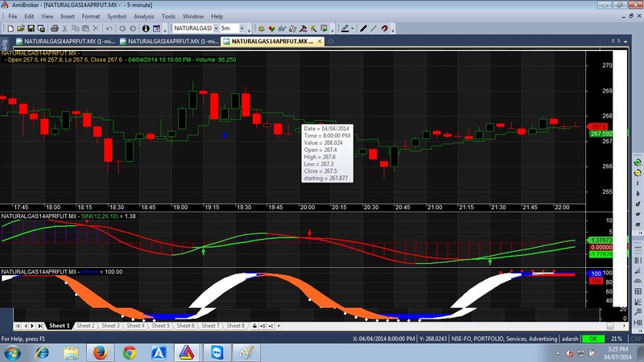
Task: Click yellow zoom-out icon on right sidebar
Action: [x=638, y=173]
